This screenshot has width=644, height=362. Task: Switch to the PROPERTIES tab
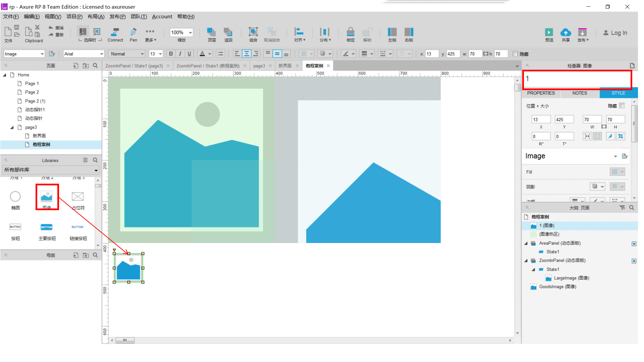[541, 93]
